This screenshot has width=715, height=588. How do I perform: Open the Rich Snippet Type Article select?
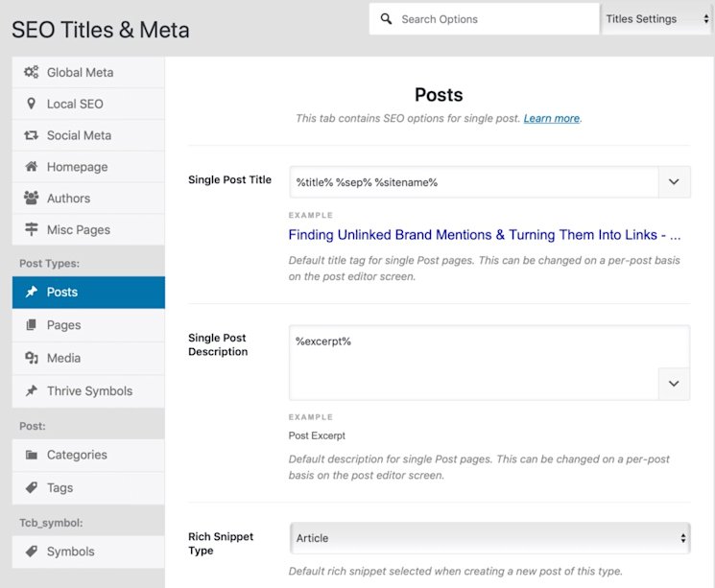tap(489, 538)
